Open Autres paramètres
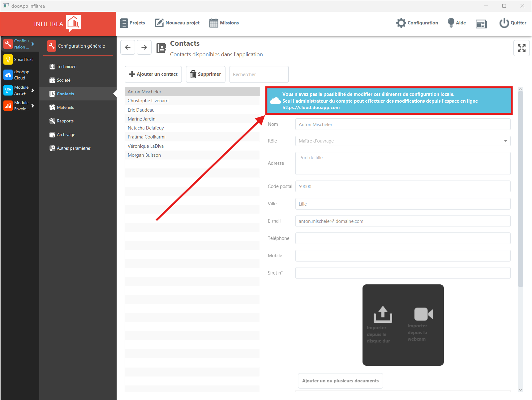532x400 pixels. coord(78,148)
